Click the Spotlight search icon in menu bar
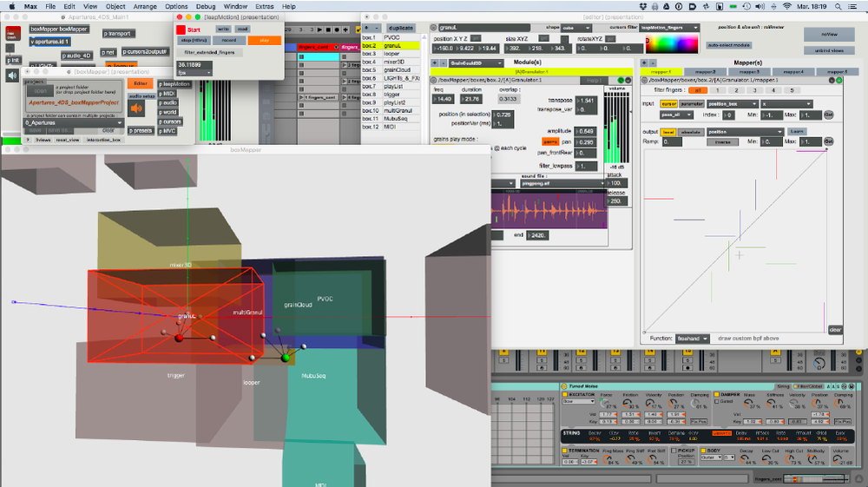The height and width of the screenshot is (487, 868). [x=838, y=7]
